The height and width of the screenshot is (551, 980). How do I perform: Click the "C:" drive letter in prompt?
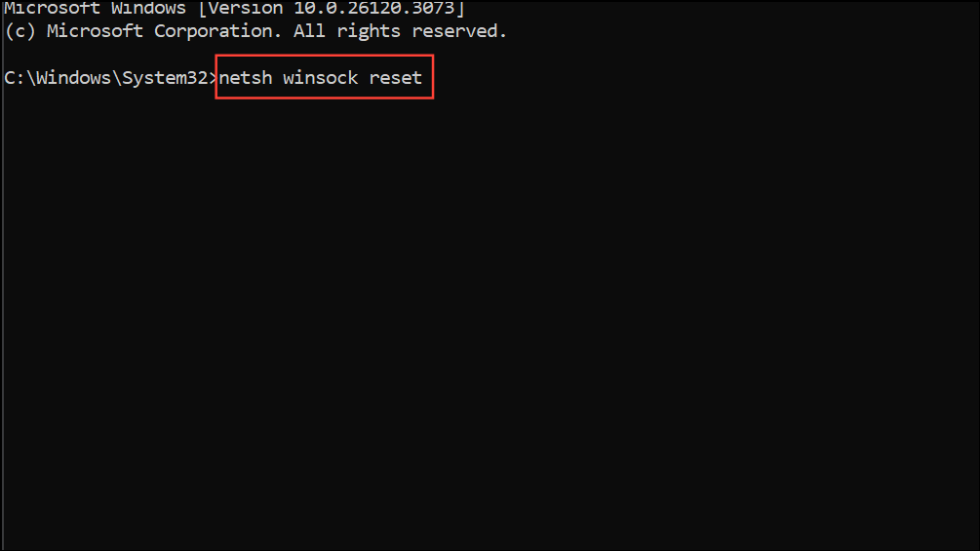(x=15, y=77)
